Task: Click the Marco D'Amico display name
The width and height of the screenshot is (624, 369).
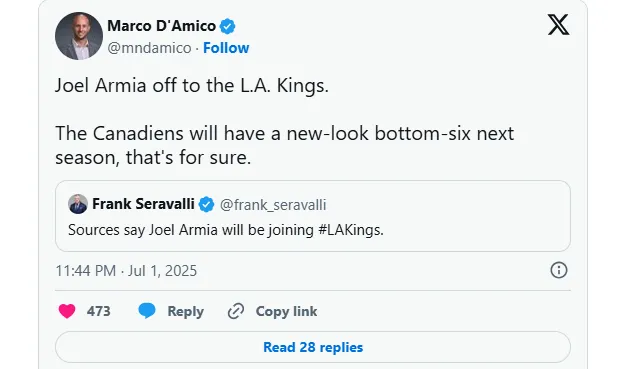Action: click(x=162, y=26)
